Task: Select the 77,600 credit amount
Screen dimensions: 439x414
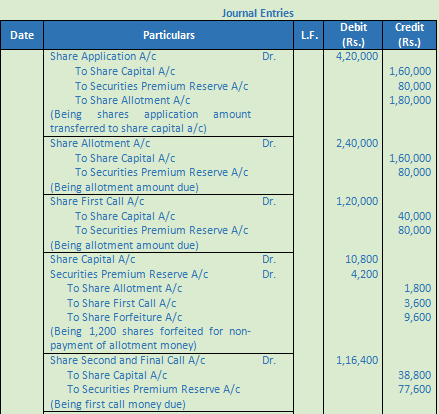Action: click(414, 389)
